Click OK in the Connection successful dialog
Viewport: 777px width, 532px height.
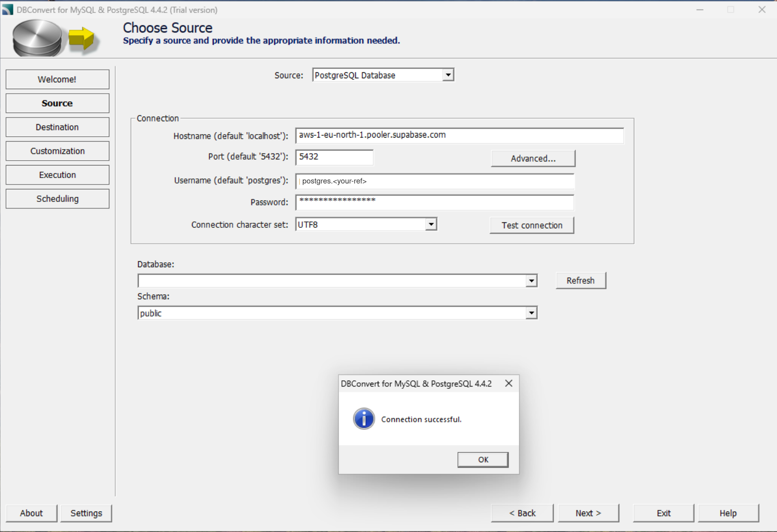[x=483, y=460]
